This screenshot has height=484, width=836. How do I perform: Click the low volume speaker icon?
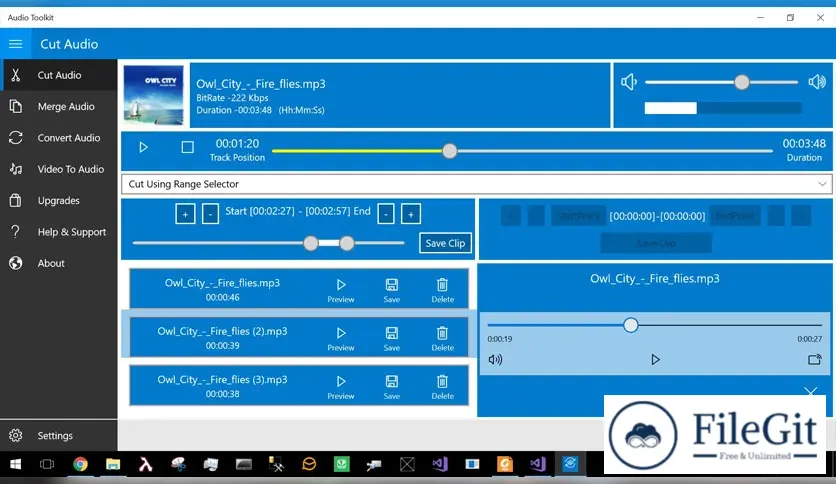pos(629,82)
